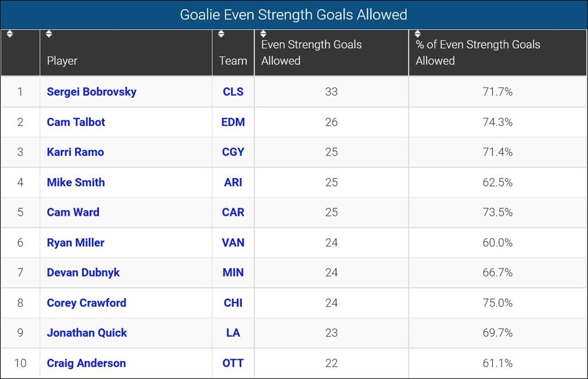Open Sergei Bobrovsky's player page
The height and width of the screenshot is (379, 588).
[x=92, y=92]
